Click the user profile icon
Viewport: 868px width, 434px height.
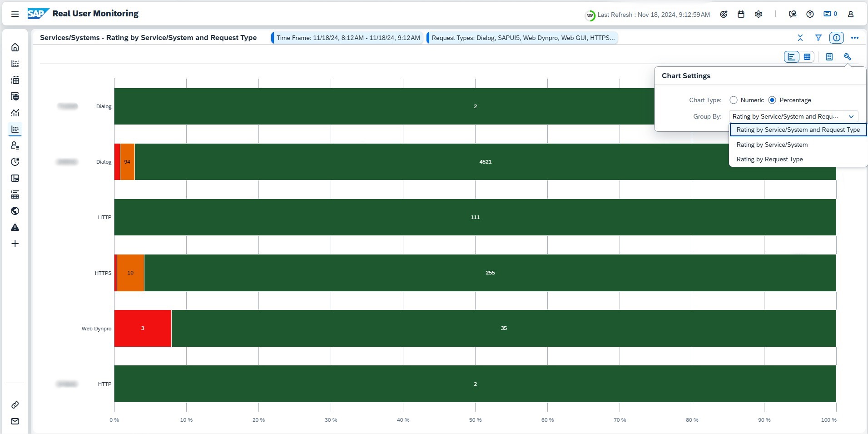[851, 15]
